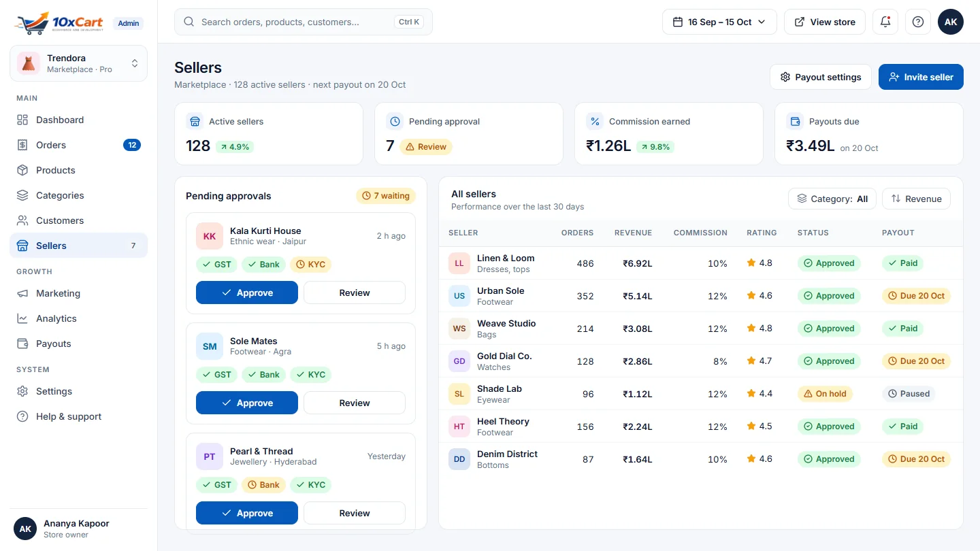Click the Linen & Loom LL avatar
This screenshot has width=980, height=551.
coord(459,263)
